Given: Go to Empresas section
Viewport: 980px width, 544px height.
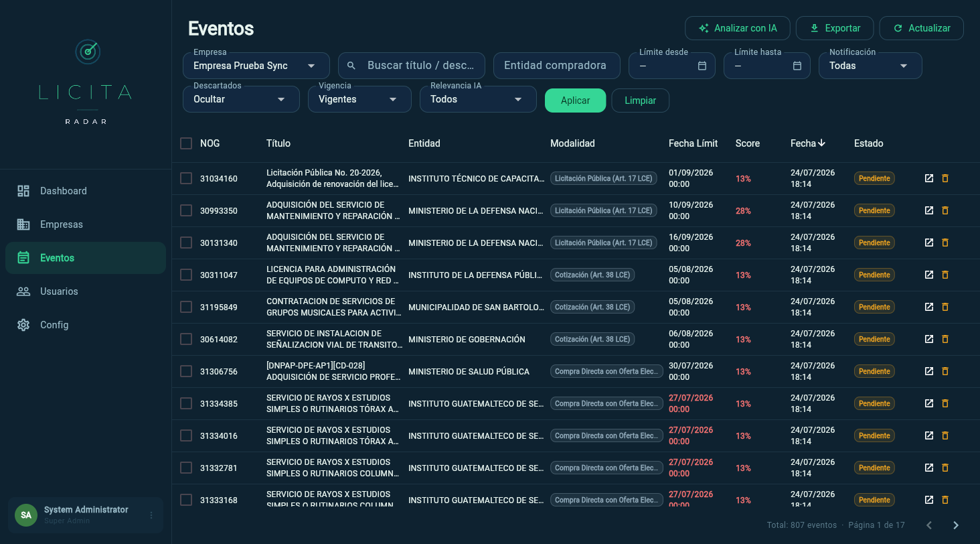Looking at the screenshot, I should pos(86,224).
